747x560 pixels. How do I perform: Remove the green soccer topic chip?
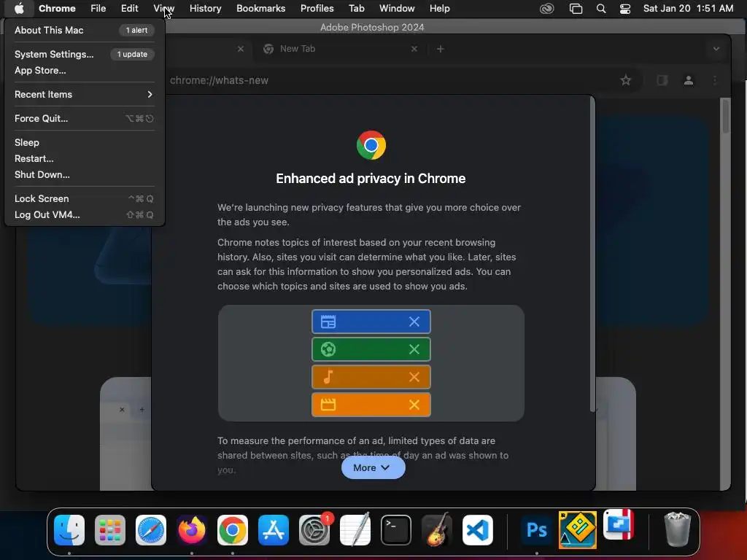point(414,349)
